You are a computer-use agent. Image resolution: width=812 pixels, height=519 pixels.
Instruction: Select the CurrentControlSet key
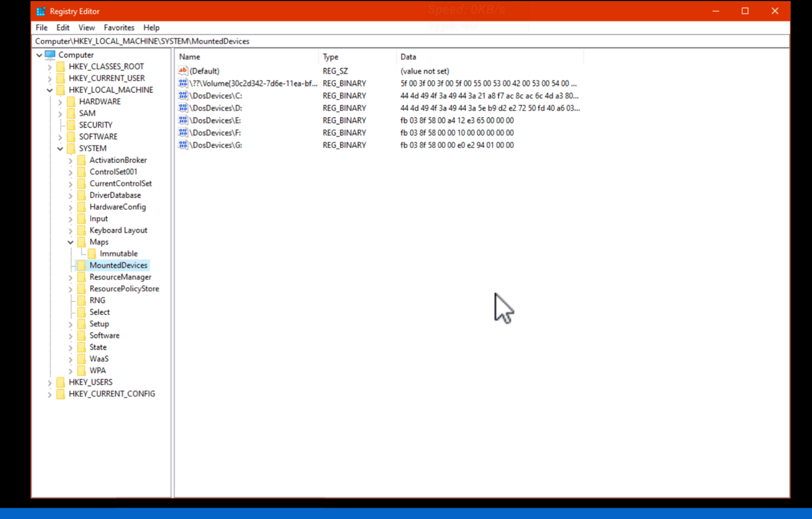tap(121, 184)
